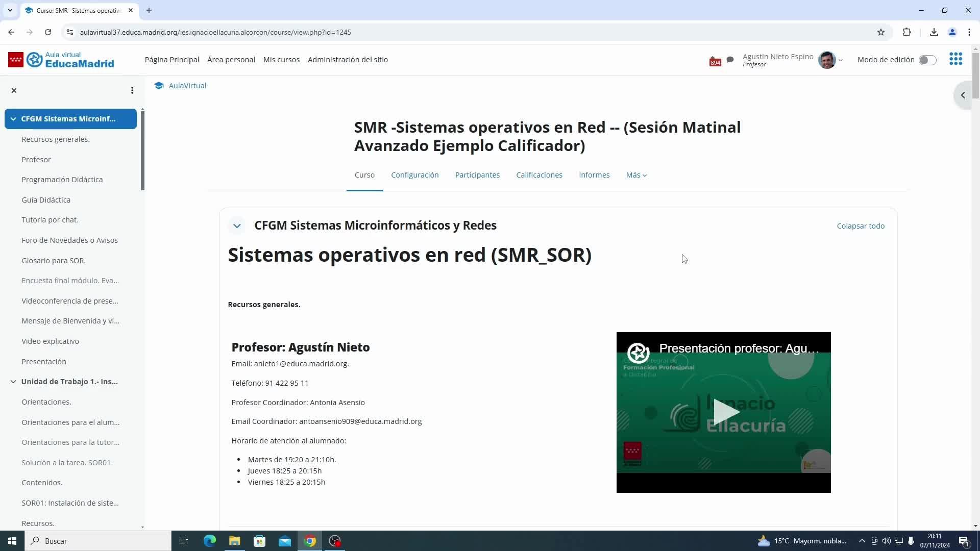Open course index three-dot options menu
The width and height of the screenshot is (980, 551).
coord(132,90)
